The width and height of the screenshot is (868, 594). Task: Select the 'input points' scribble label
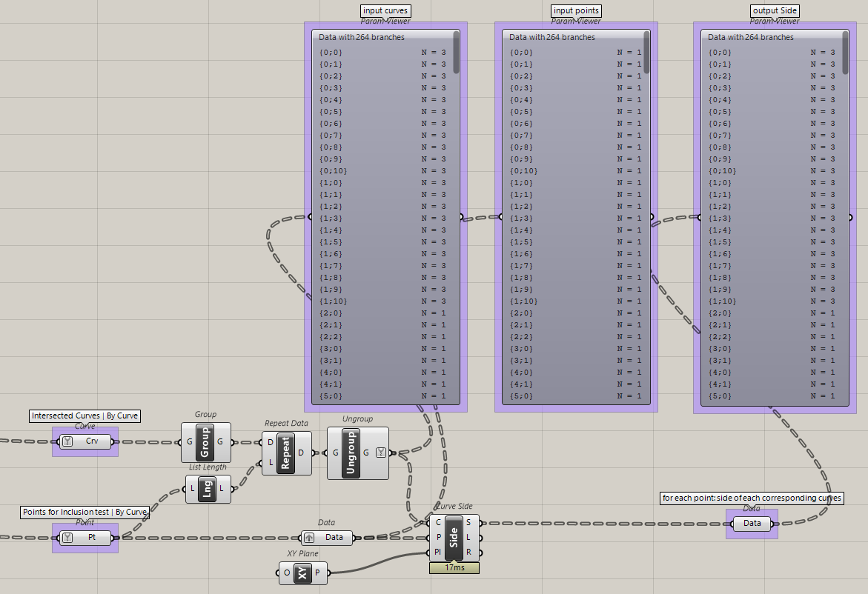click(576, 10)
